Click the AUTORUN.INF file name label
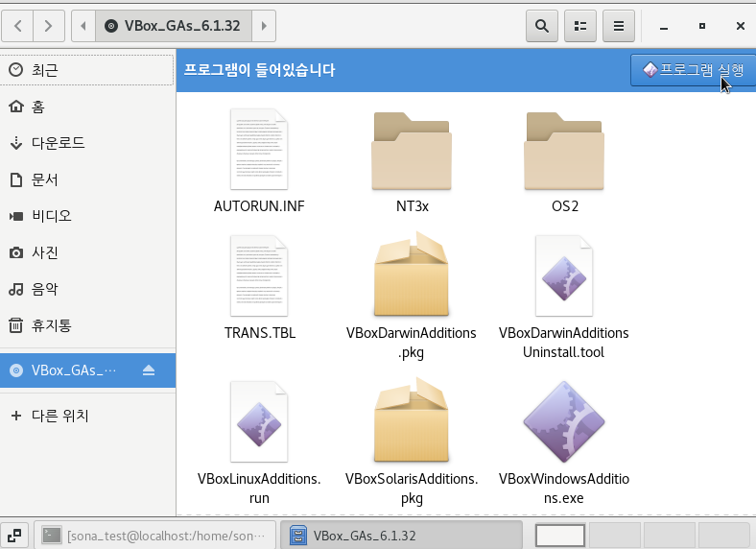This screenshot has width=756, height=549. [x=259, y=206]
